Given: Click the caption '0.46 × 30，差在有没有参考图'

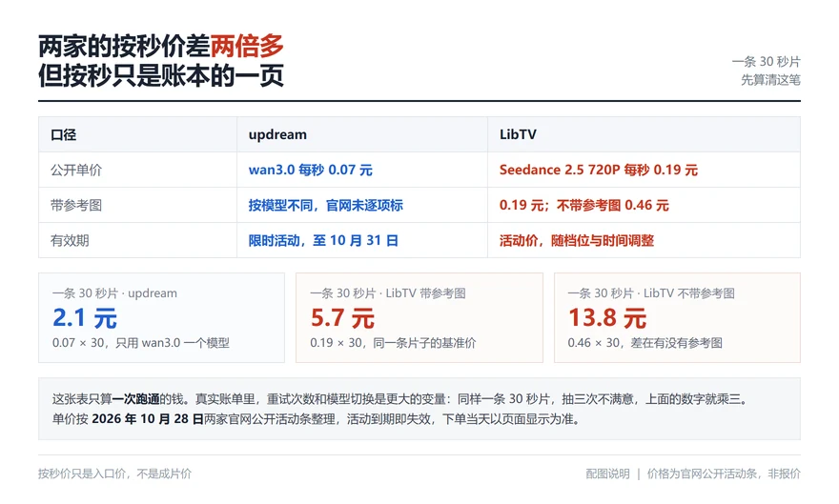Looking at the screenshot, I should [x=645, y=343].
